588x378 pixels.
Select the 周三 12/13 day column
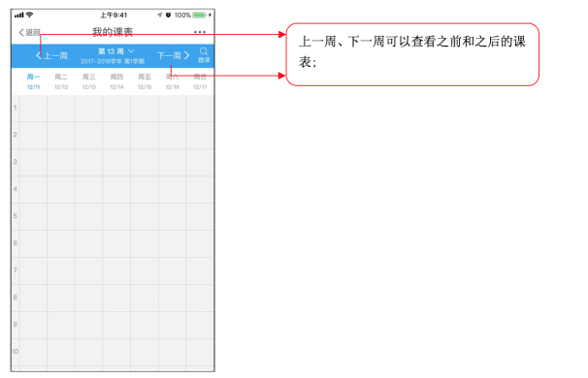pyautogui.click(x=89, y=81)
